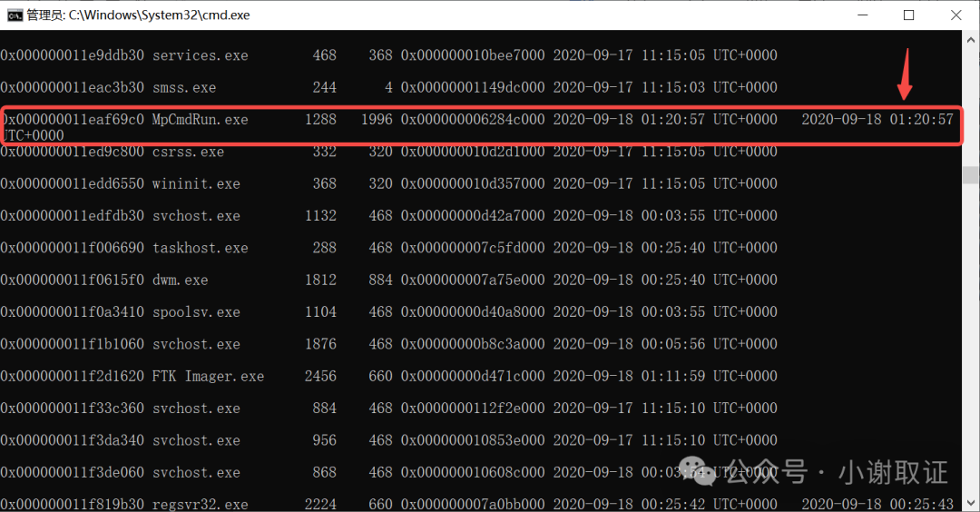
Task: Click PID value 1288 of MpCmdRun.exe
Action: (320, 120)
